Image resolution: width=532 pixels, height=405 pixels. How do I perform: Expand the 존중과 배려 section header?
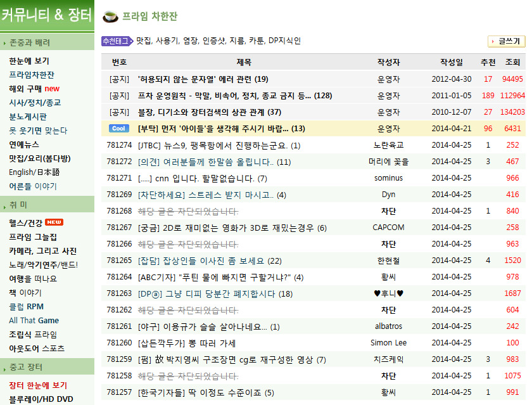pos(47,42)
